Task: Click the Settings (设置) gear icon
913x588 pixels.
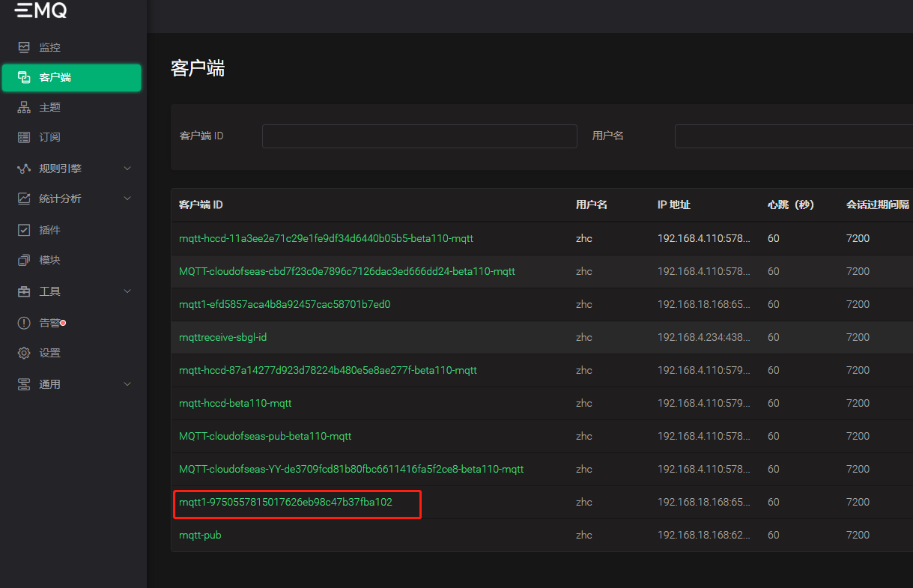Action: tap(24, 353)
